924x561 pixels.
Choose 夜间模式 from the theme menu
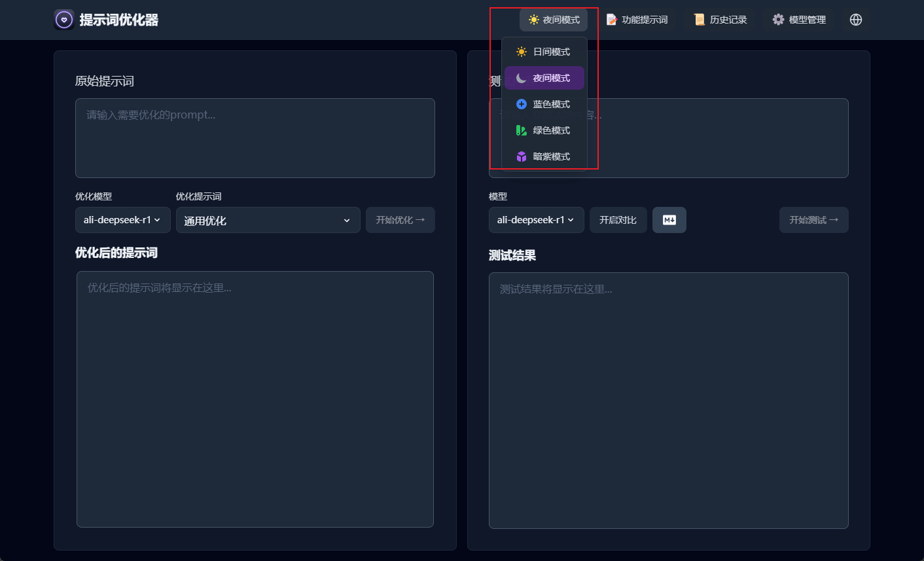544,78
